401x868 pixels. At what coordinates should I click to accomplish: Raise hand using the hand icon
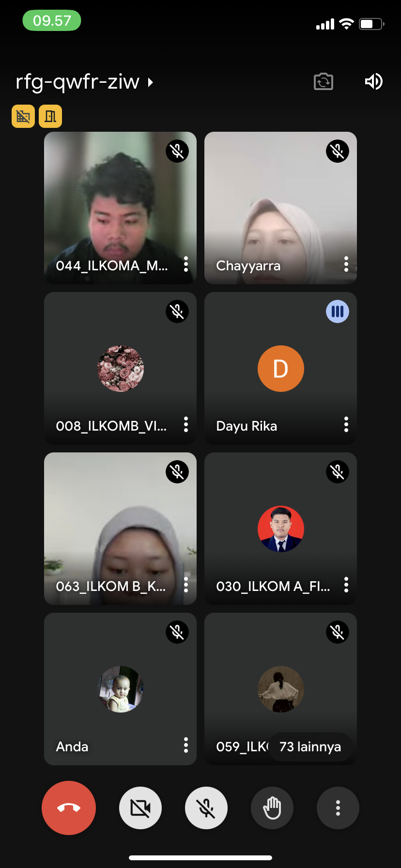pos(272,807)
